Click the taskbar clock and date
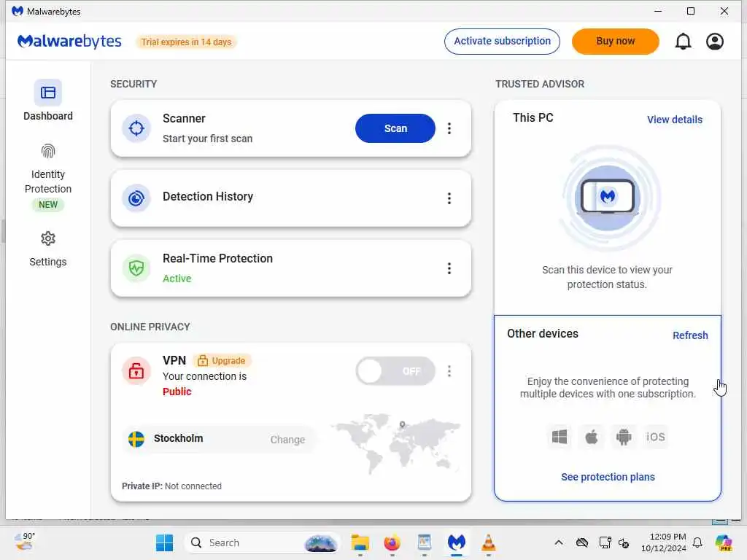 [x=664, y=542]
